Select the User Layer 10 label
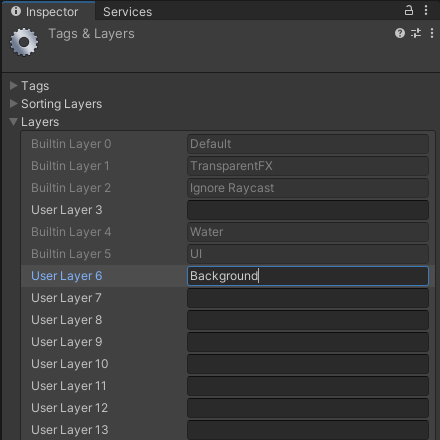Screen dimensions: 440x440 (x=70, y=364)
